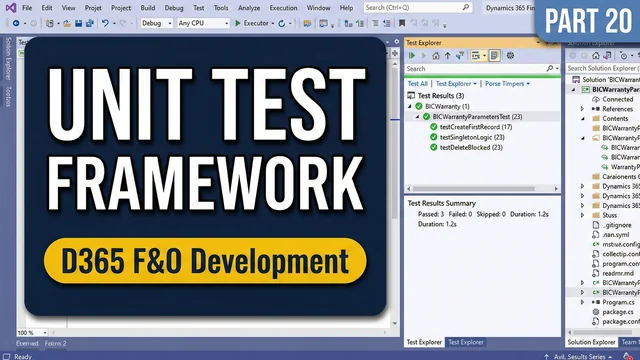Image resolution: width=640 pixels, height=360 pixels.
Task: Click the Test Explorer dropdown link
Action: 456,84
